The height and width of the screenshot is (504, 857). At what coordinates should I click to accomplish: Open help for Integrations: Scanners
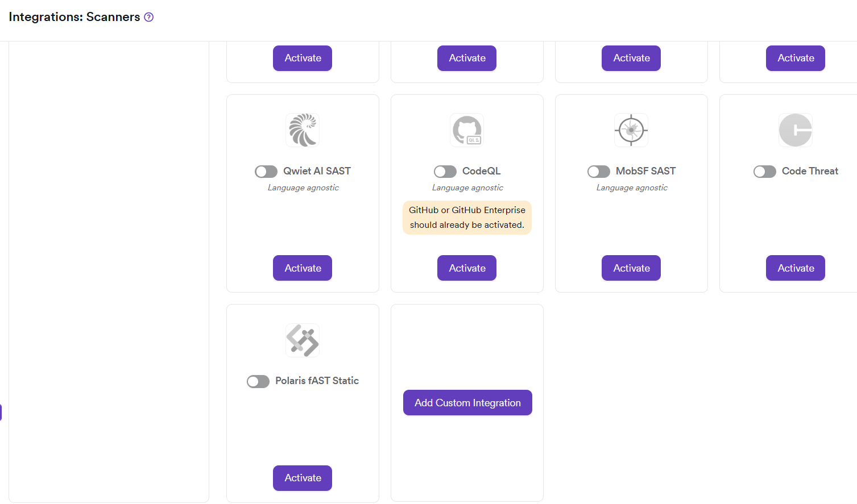pos(148,17)
